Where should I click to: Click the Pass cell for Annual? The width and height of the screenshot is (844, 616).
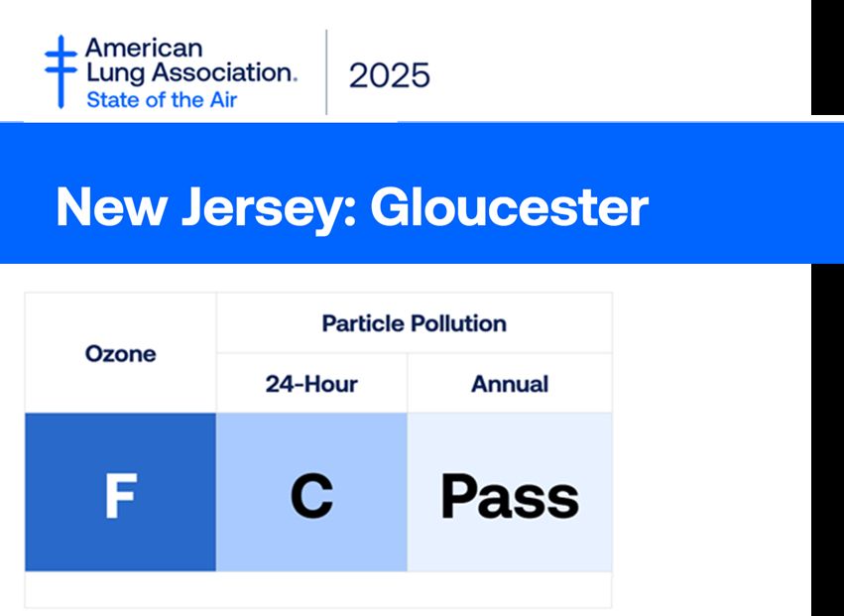[510, 493]
